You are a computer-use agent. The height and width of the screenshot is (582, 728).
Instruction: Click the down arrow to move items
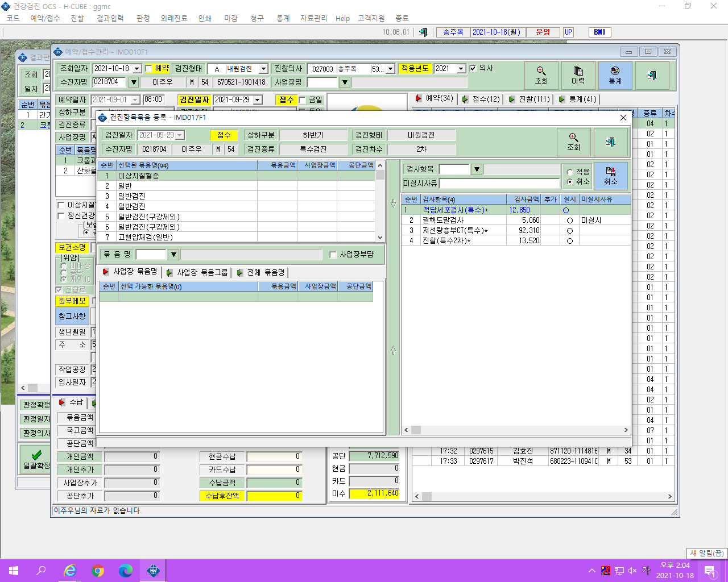coord(393,203)
